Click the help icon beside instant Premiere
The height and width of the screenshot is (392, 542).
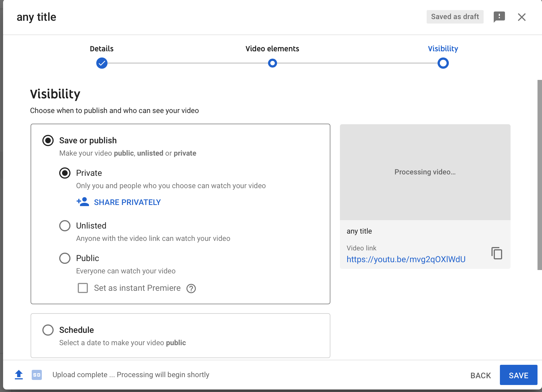point(191,288)
